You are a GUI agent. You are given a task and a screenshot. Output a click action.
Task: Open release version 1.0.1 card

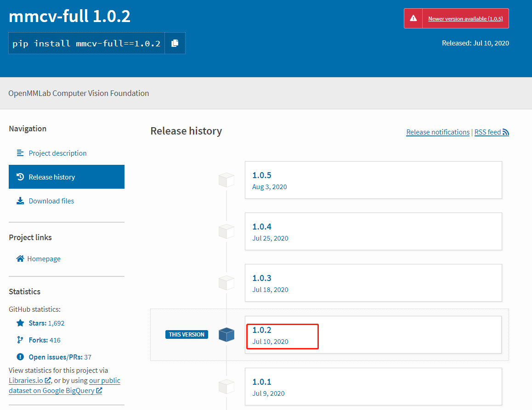coord(373,387)
